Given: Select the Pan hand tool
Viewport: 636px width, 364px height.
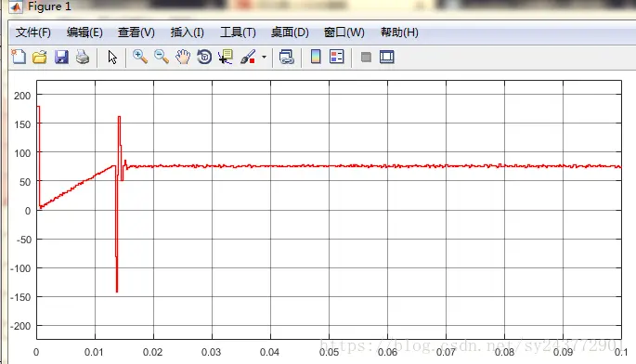Looking at the screenshot, I should (183, 57).
